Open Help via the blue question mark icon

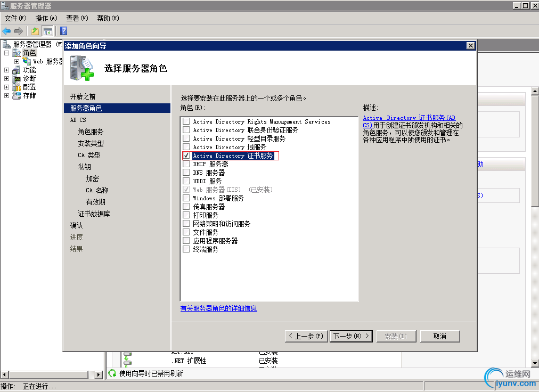click(x=63, y=31)
